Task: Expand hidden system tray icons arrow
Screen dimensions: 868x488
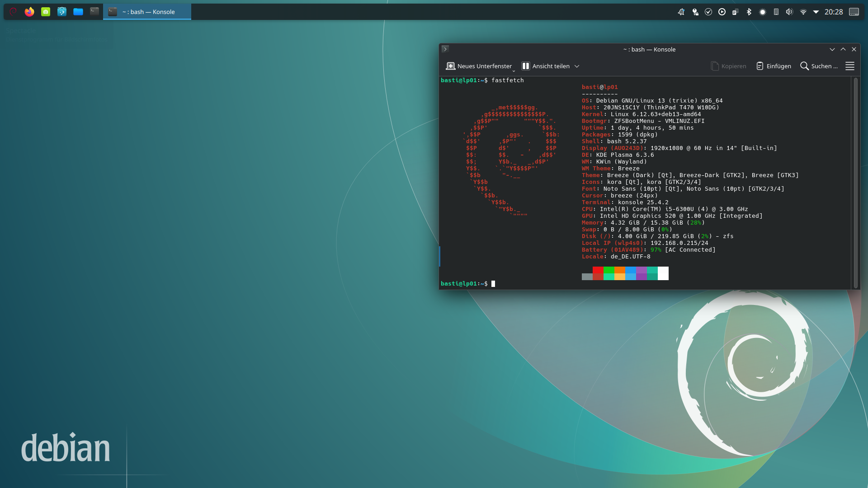Action: click(816, 12)
